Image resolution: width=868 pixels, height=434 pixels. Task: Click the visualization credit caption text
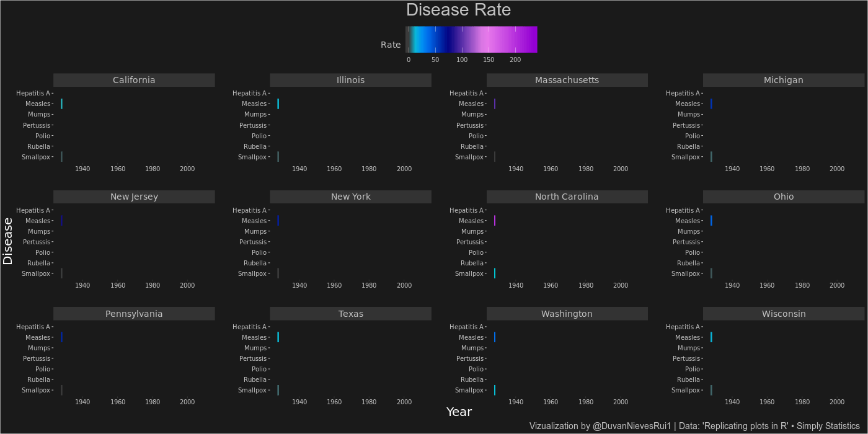coord(694,426)
